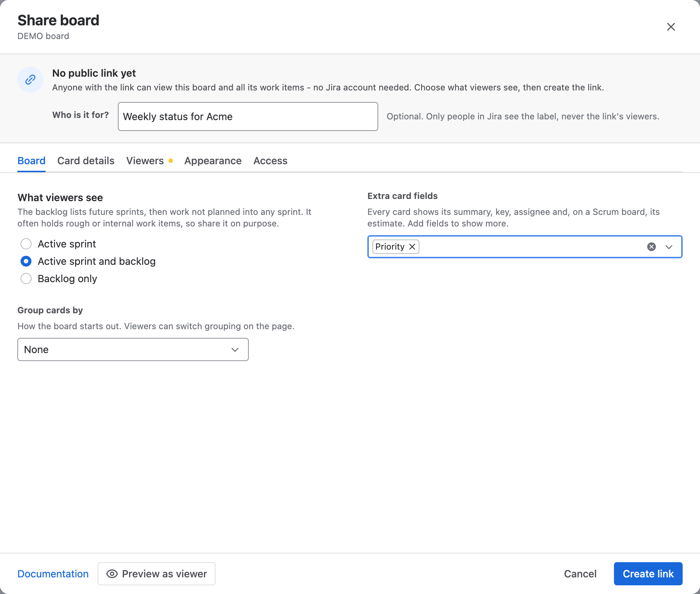Open the Appearance tab
700x594 pixels.
[213, 161]
